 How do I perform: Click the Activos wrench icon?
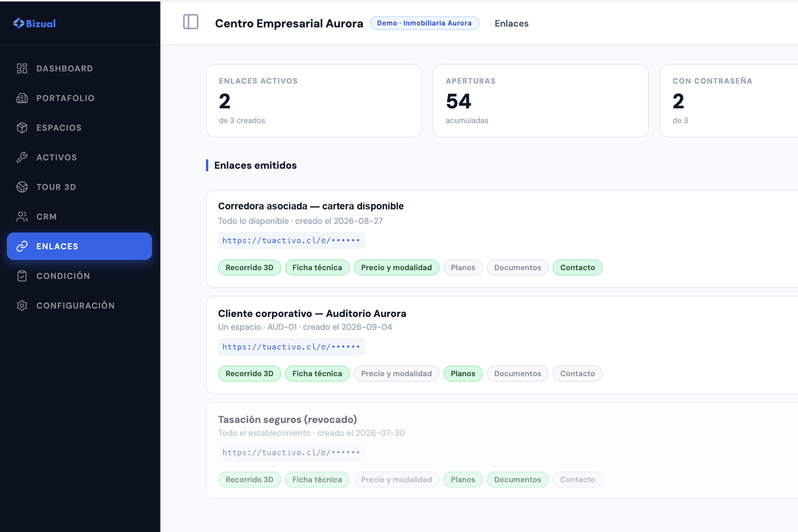(x=22, y=157)
